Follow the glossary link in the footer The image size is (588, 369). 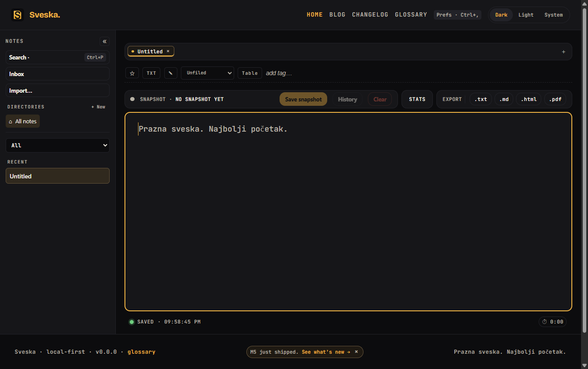click(x=141, y=352)
